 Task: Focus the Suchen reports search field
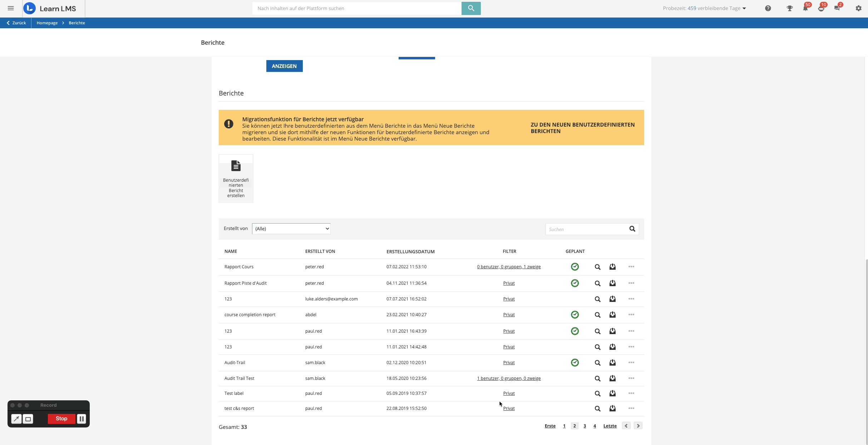tap(586, 229)
